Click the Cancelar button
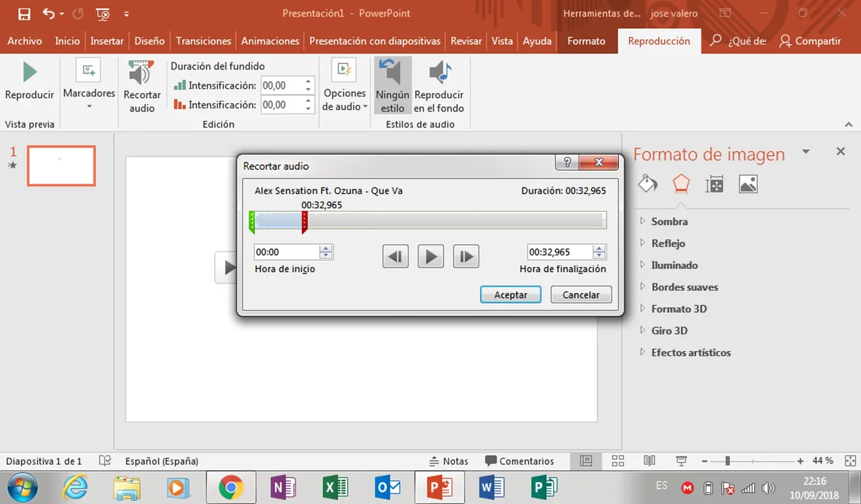The height and width of the screenshot is (504, 861). pos(581,294)
